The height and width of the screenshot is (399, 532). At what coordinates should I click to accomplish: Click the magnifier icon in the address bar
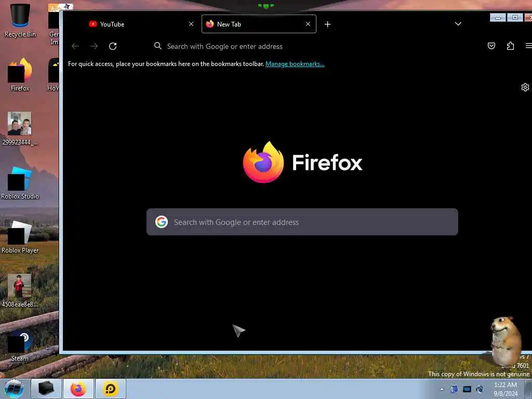158,46
